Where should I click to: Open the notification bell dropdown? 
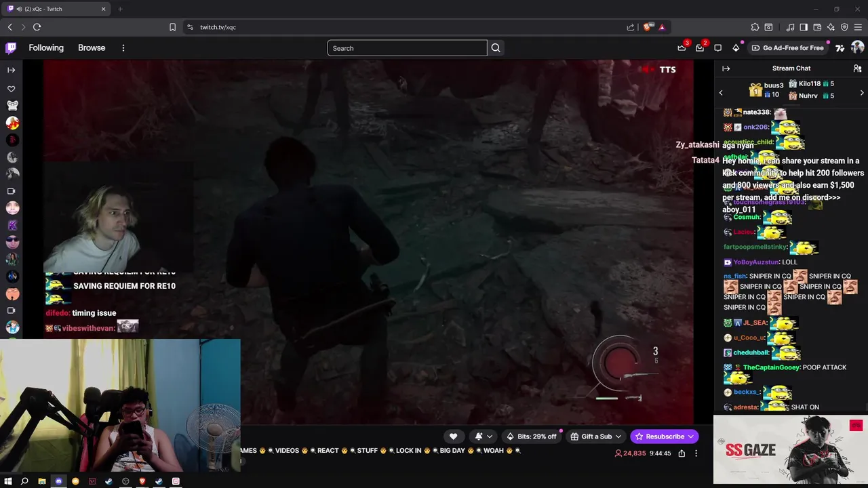click(483, 436)
